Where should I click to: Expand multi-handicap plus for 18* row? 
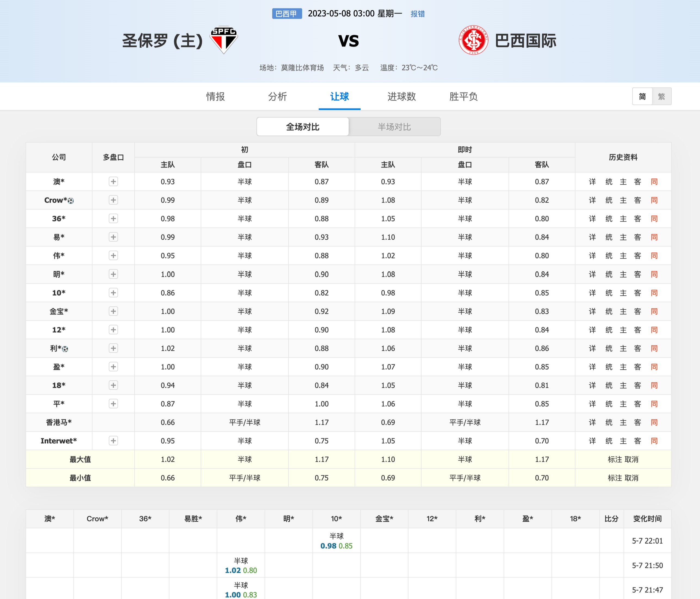pyautogui.click(x=113, y=385)
